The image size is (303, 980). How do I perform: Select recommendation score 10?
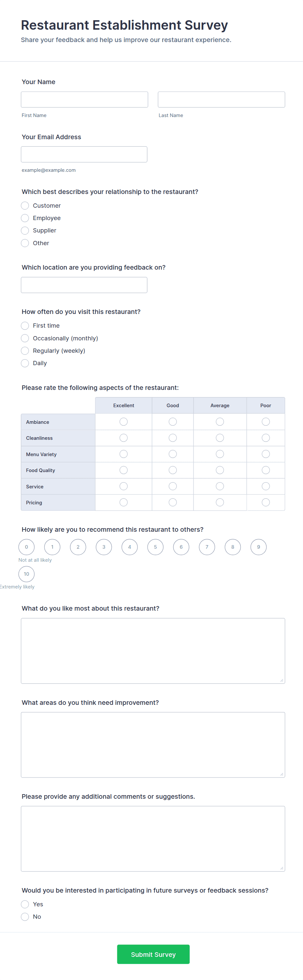tap(27, 574)
